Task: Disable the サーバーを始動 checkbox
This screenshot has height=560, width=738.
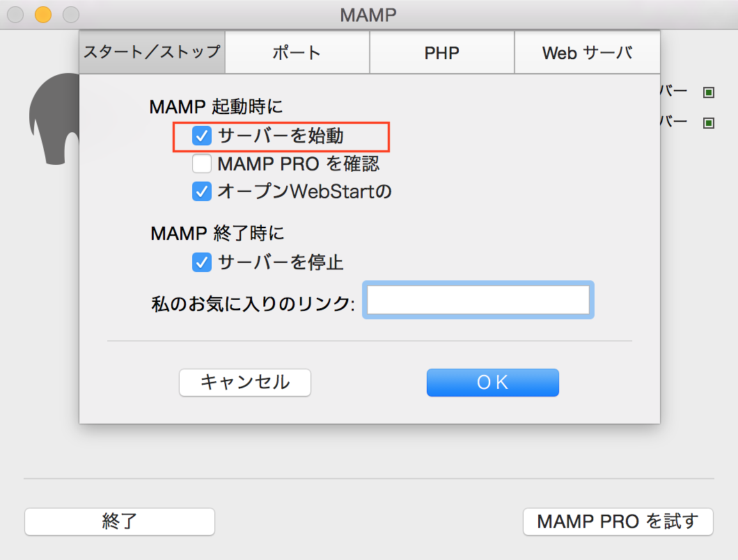Action: 201,136
